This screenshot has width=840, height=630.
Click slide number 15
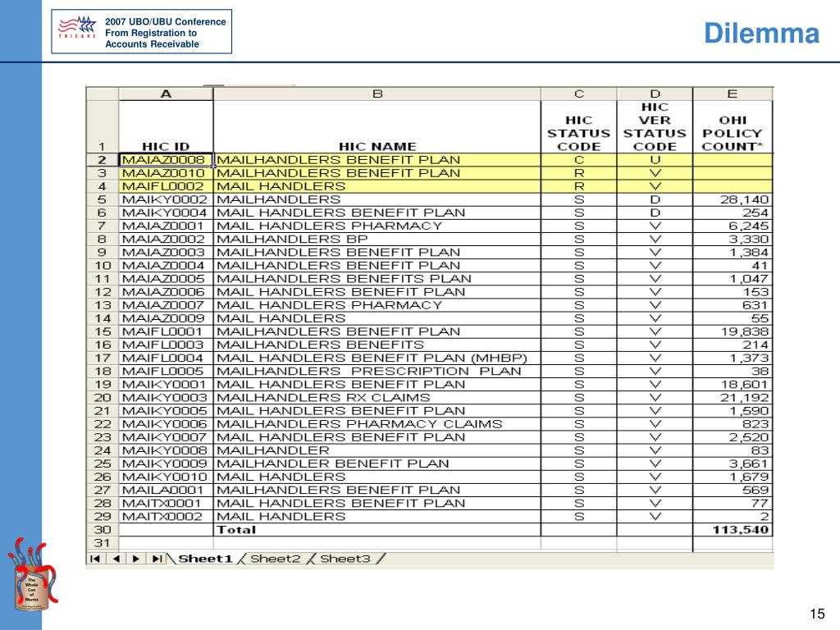(817, 614)
